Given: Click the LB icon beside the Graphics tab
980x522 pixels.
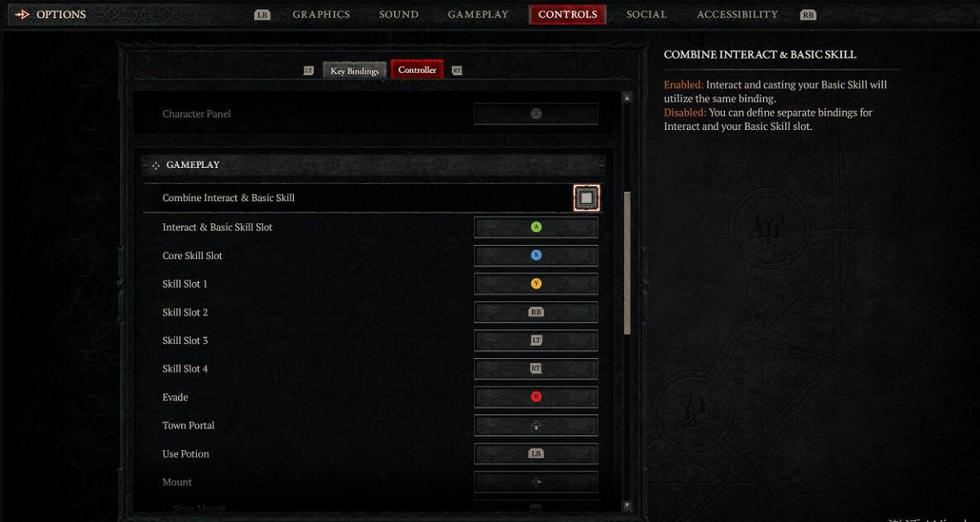Looking at the screenshot, I should click(262, 15).
